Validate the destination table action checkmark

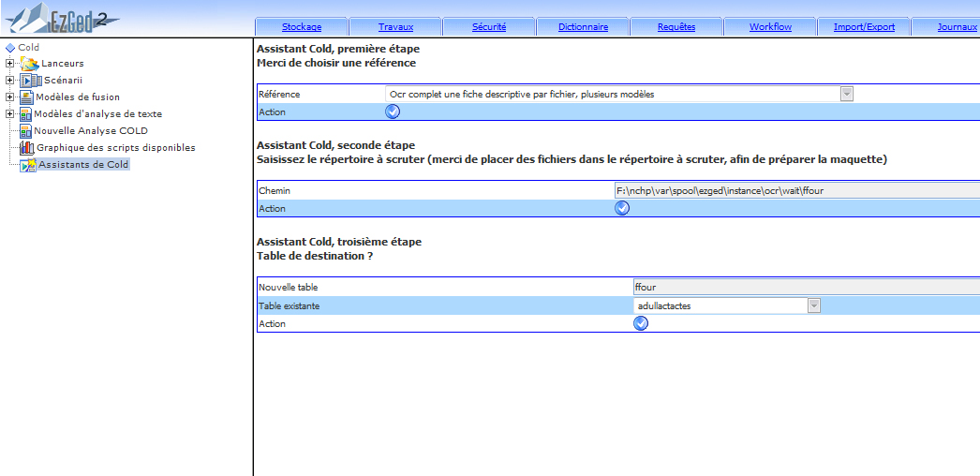(x=641, y=323)
